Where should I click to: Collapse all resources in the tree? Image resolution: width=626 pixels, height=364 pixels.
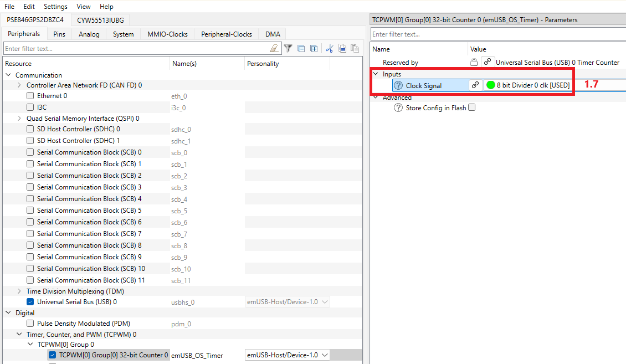click(x=301, y=49)
